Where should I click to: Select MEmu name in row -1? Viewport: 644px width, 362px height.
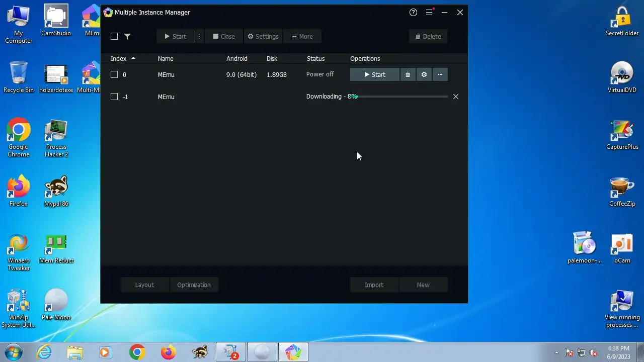166,97
